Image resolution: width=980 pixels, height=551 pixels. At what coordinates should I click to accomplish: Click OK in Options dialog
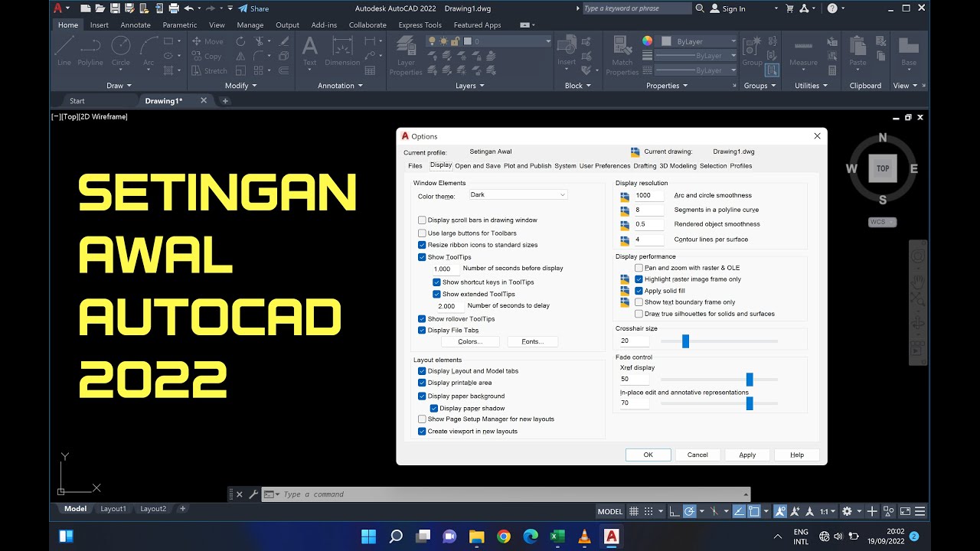point(648,455)
